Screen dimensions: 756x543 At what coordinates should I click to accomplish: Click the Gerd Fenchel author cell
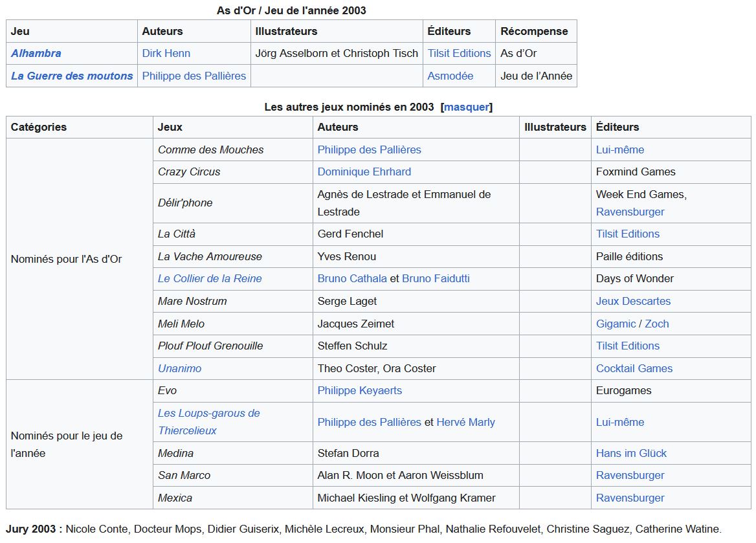tap(416, 234)
